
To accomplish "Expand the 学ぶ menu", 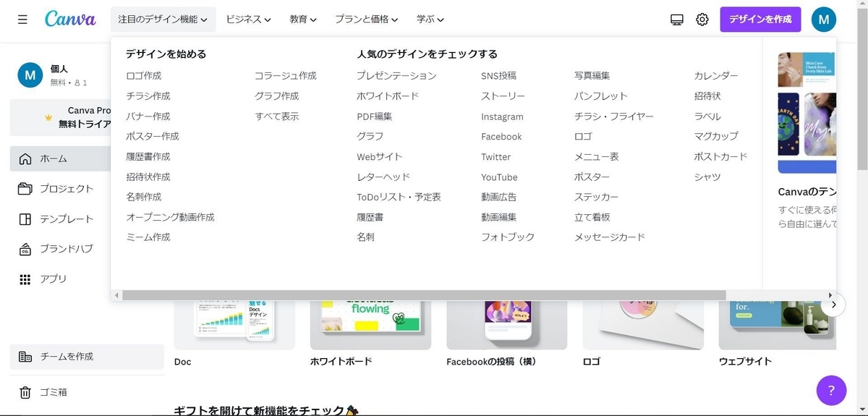I will [430, 20].
